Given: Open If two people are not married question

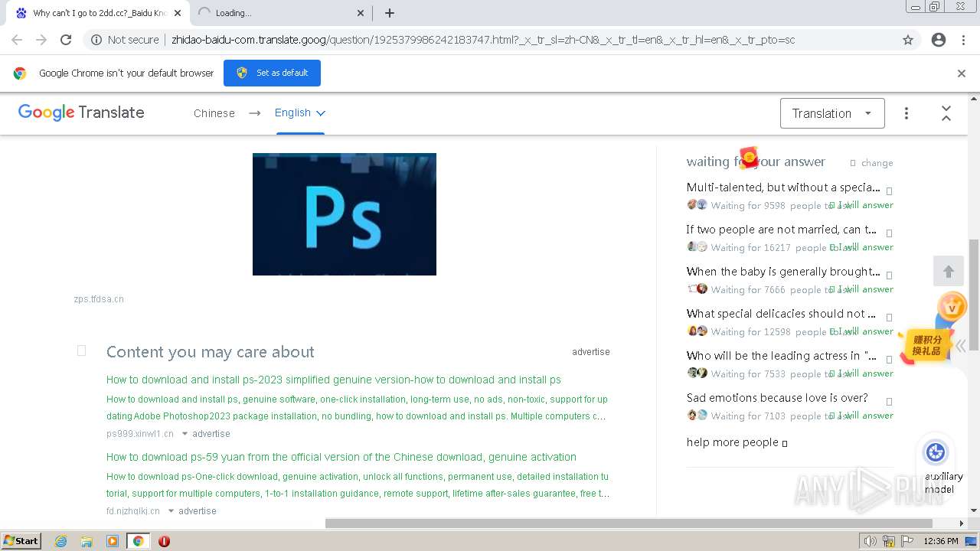Looking at the screenshot, I should [782, 230].
